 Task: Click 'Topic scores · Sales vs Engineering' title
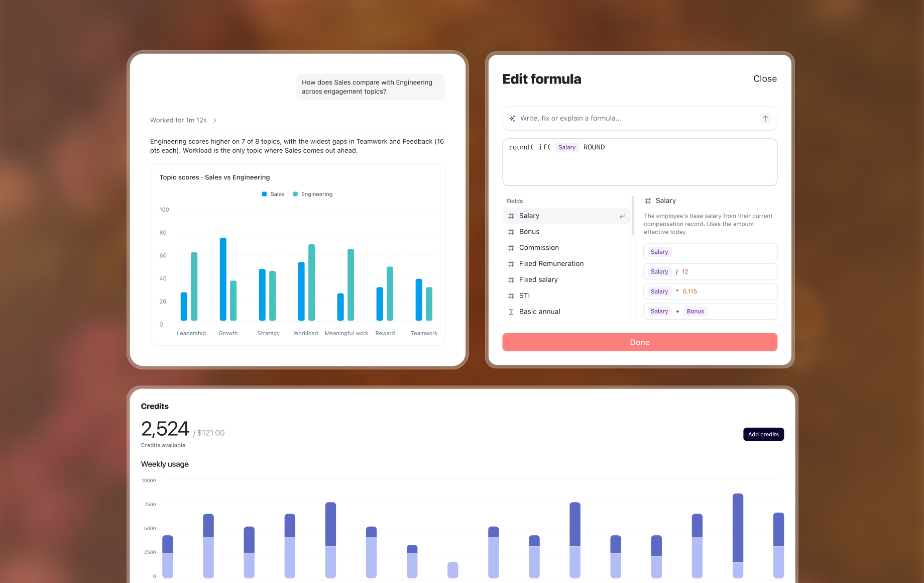click(x=214, y=177)
